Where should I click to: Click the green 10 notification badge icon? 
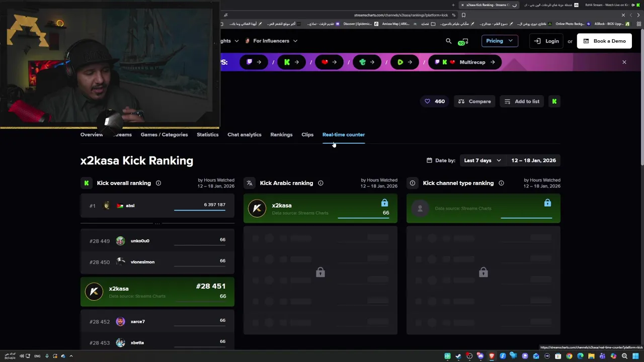[x=463, y=42]
